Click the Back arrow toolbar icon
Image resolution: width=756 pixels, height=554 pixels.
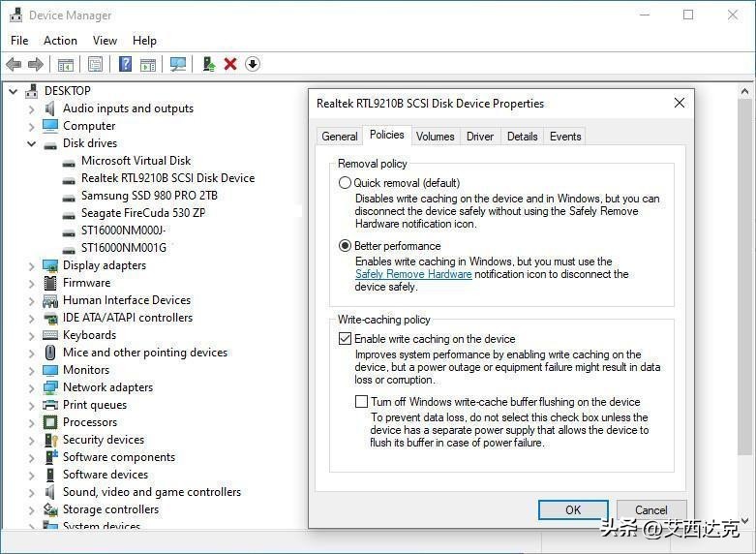(14, 64)
